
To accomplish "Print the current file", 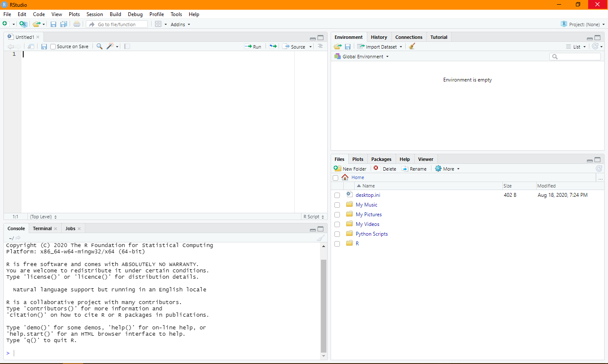I will [x=77, y=24].
